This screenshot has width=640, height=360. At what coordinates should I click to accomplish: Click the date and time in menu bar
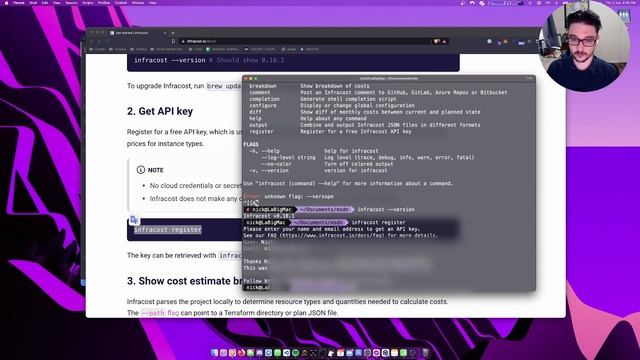620,2
